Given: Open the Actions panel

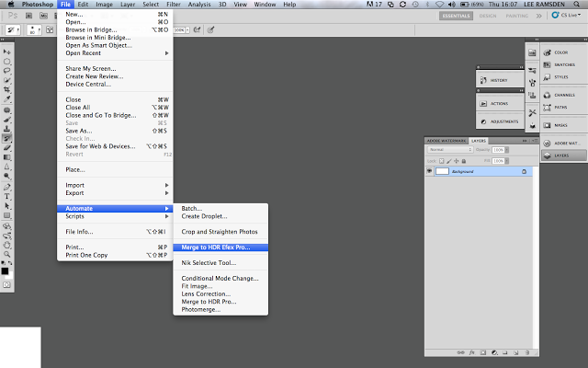Looking at the screenshot, I should (x=500, y=103).
